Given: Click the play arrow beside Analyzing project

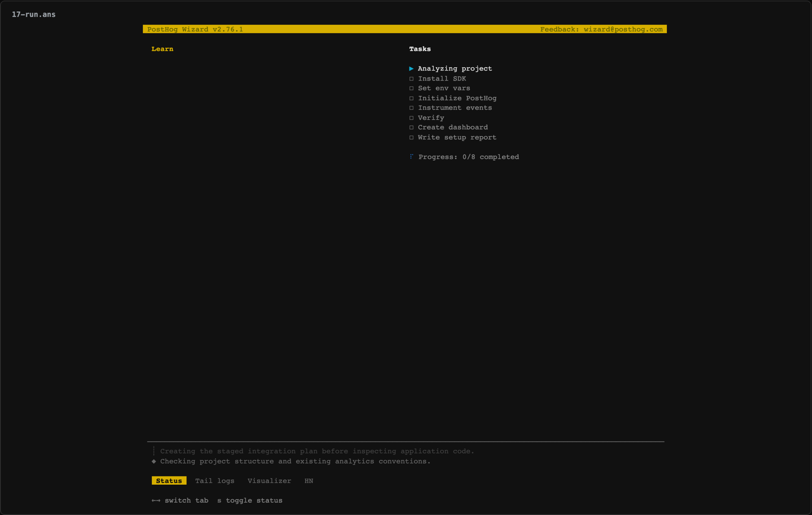Looking at the screenshot, I should (411, 69).
